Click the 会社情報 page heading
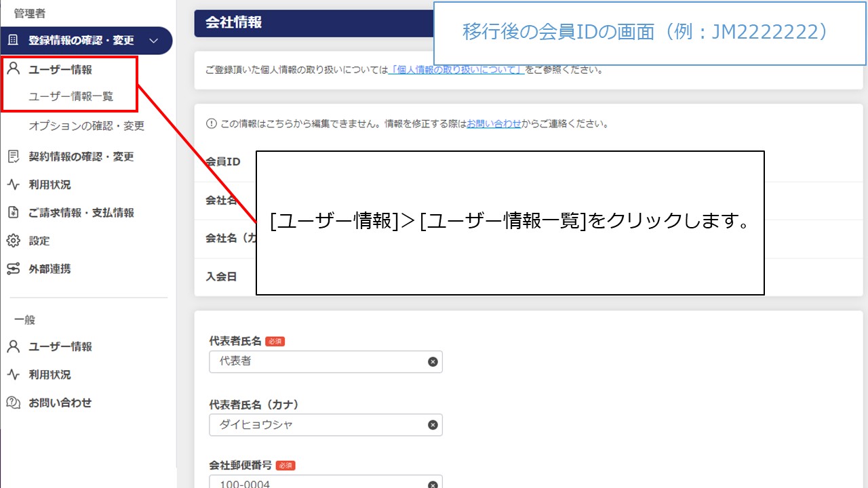The image size is (868, 488). [233, 23]
